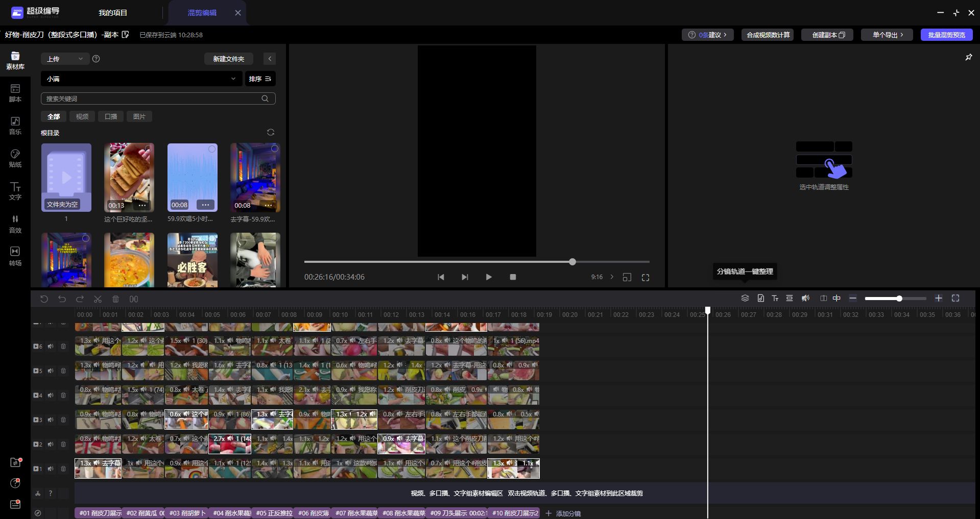Open more options on 00:08 audio item
Screen dimensions: 980x519
click(205, 205)
